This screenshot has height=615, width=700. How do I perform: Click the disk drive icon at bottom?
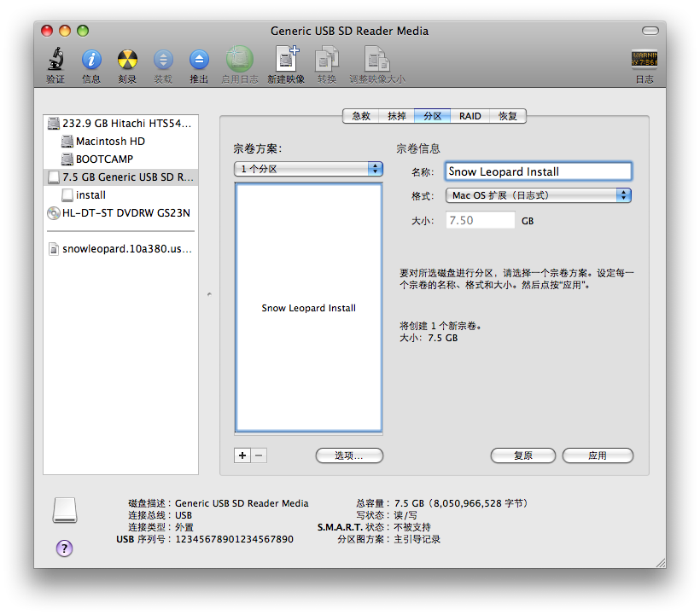[65, 510]
